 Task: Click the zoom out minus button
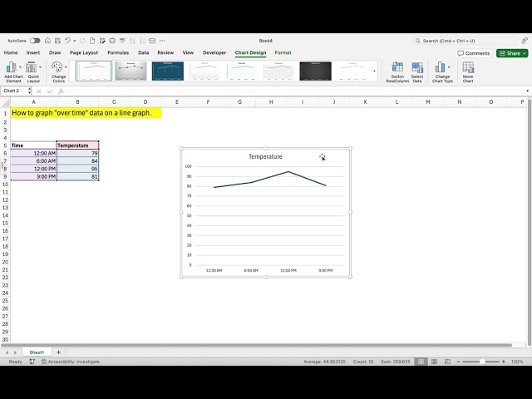[458, 362]
